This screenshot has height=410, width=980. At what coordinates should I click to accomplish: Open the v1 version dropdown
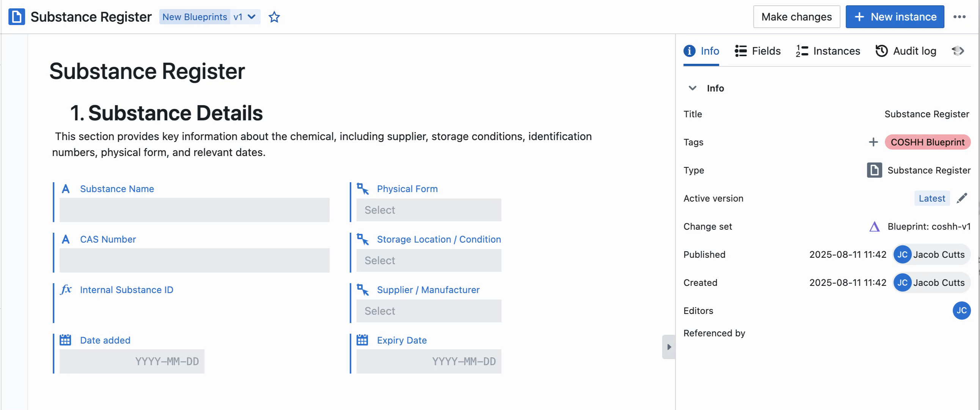pyautogui.click(x=245, y=17)
